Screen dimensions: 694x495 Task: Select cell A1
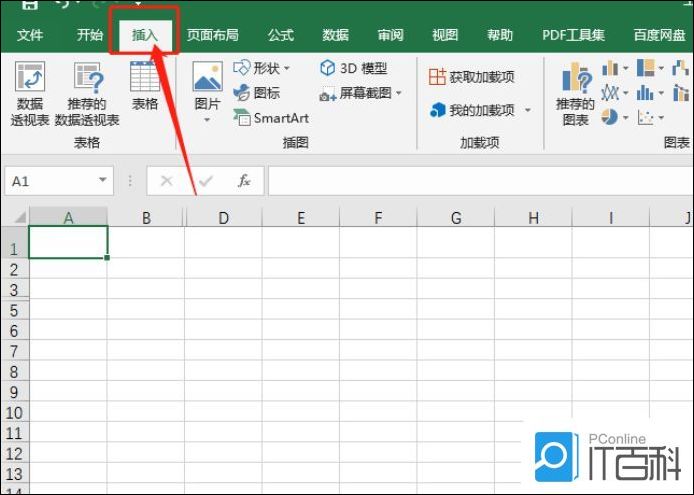tap(68, 242)
